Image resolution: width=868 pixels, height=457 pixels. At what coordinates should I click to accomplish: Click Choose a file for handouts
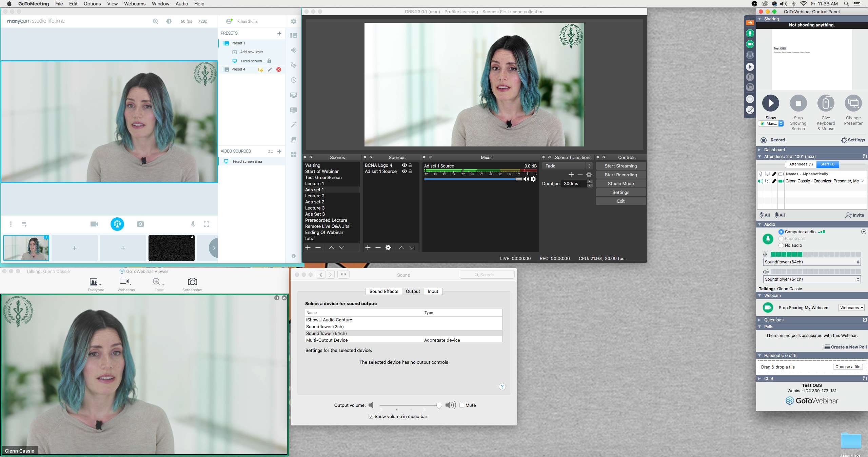[x=848, y=367]
